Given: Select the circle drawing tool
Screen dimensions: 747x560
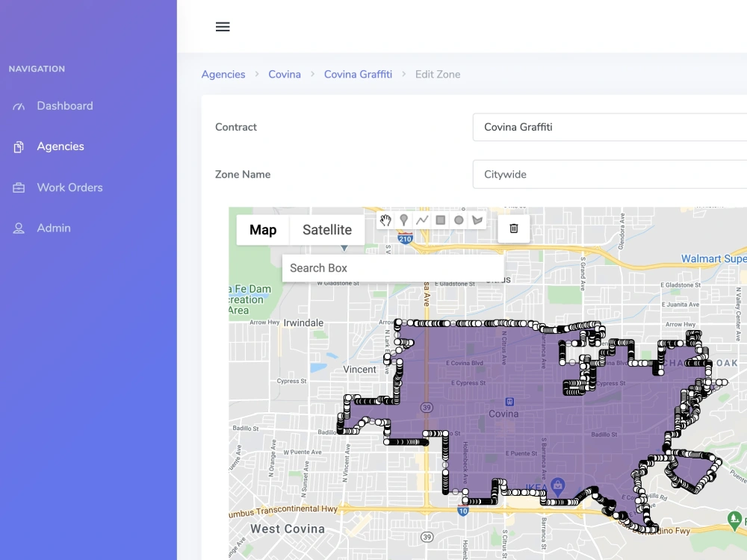Looking at the screenshot, I should pos(459,220).
